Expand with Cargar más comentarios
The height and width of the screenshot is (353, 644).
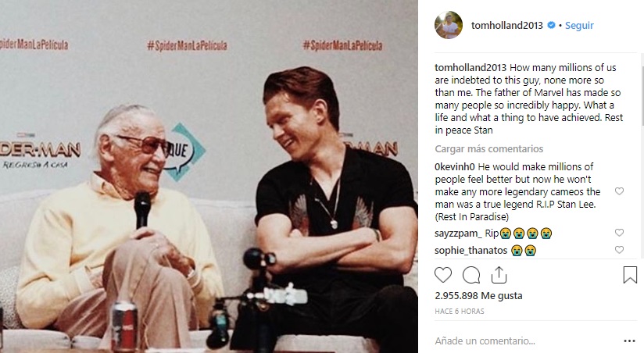(488, 149)
